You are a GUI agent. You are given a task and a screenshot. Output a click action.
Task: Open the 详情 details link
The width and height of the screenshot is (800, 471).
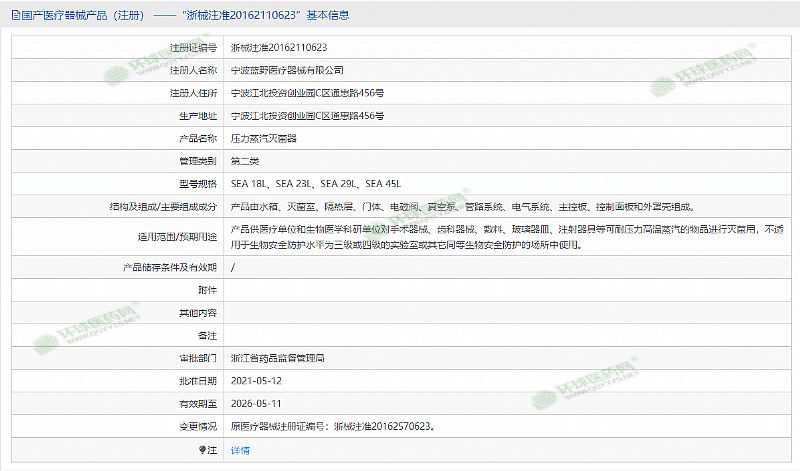[240, 450]
